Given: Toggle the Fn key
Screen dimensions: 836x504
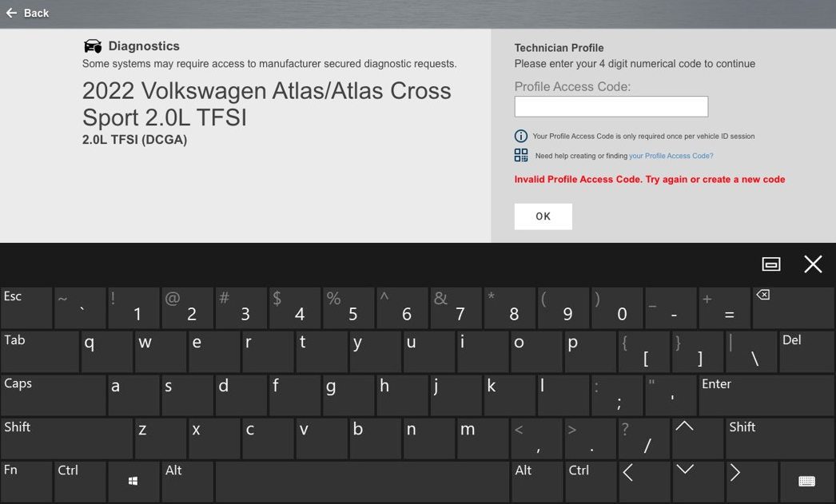Looking at the screenshot, I should click(26, 482).
